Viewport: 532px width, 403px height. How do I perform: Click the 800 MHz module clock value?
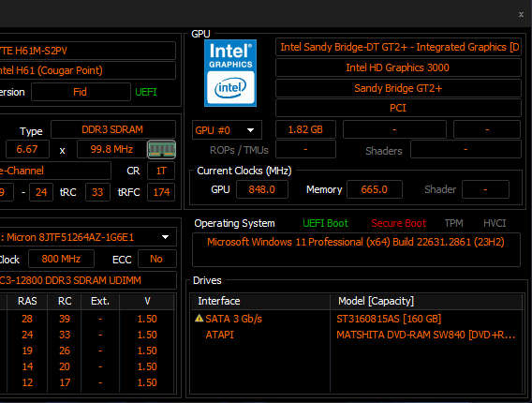coord(61,259)
